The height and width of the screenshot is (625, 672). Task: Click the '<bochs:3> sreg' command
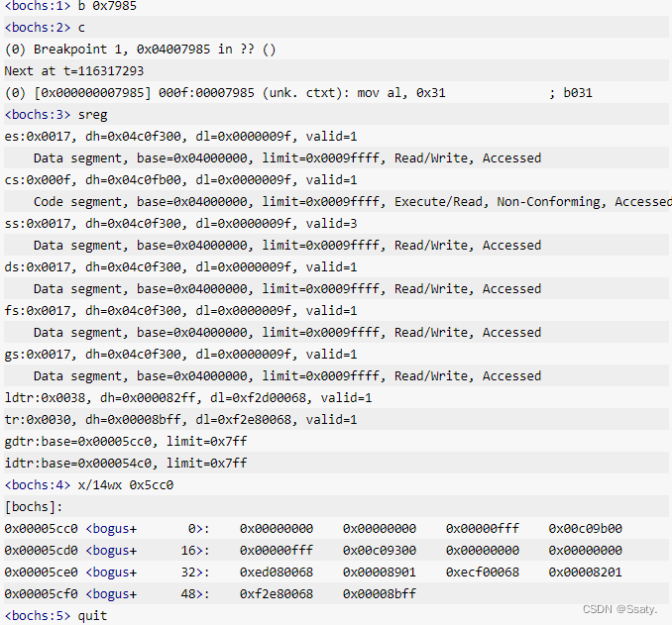(56, 115)
